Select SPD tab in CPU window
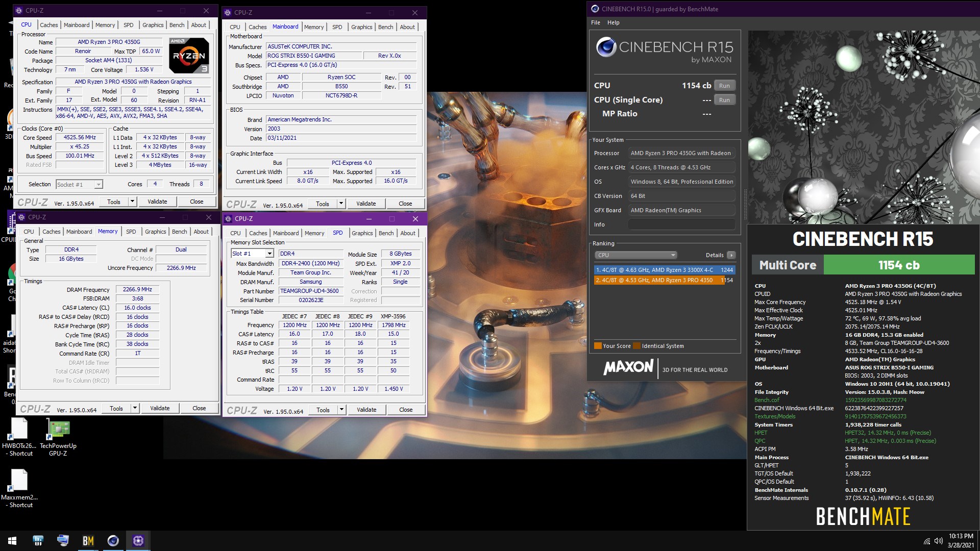 point(129,25)
